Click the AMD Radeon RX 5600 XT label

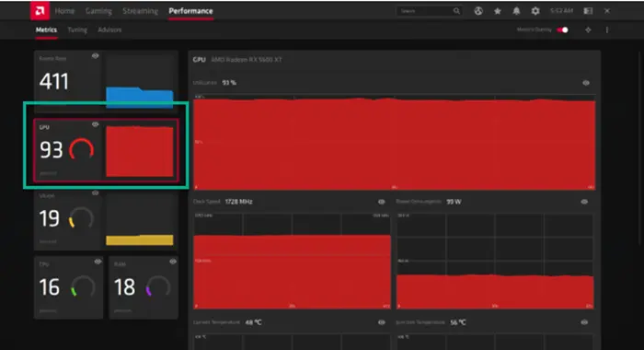247,60
